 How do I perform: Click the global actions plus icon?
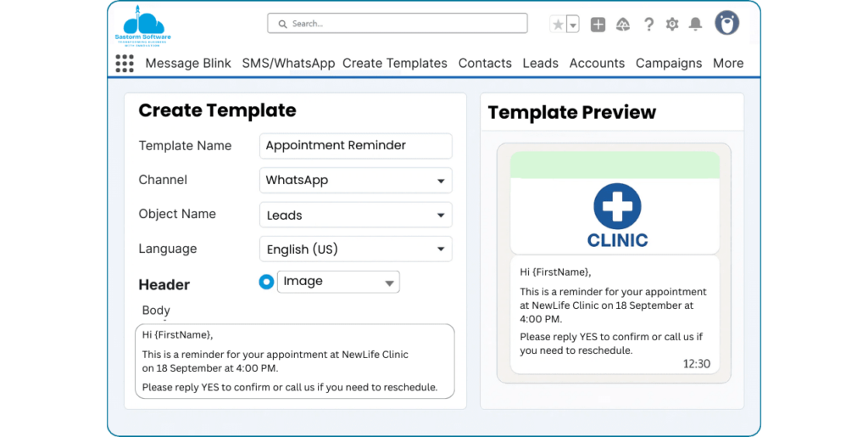tap(598, 25)
